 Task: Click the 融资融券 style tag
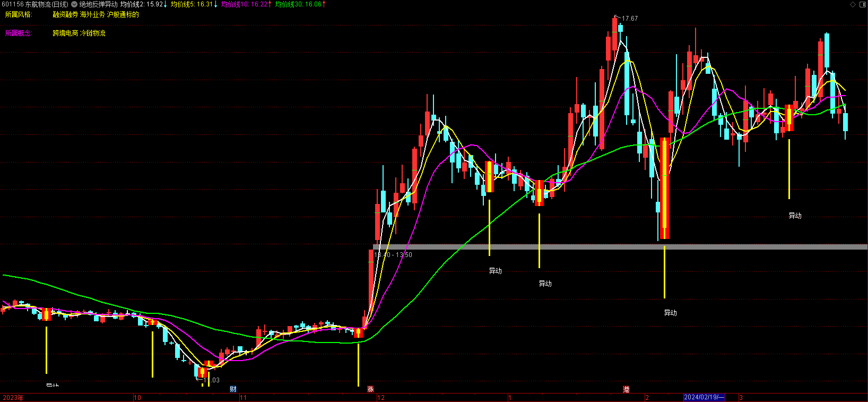65,14
